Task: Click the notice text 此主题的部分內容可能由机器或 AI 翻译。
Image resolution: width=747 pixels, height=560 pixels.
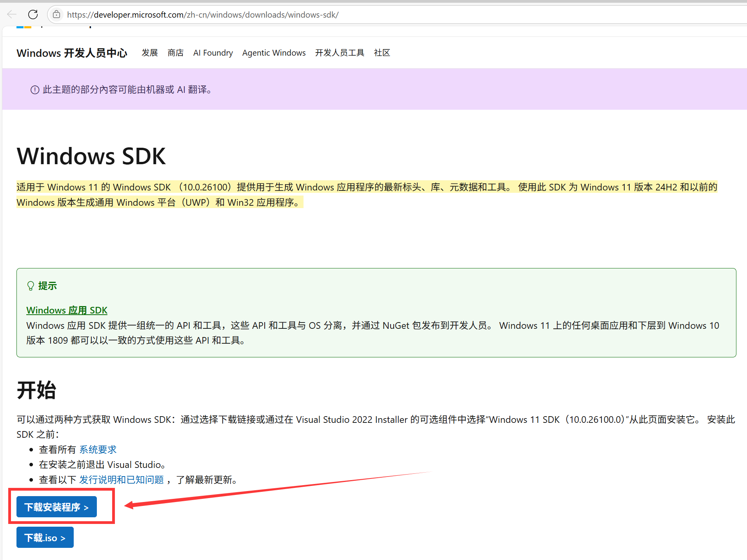Action: (x=127, y=90)
